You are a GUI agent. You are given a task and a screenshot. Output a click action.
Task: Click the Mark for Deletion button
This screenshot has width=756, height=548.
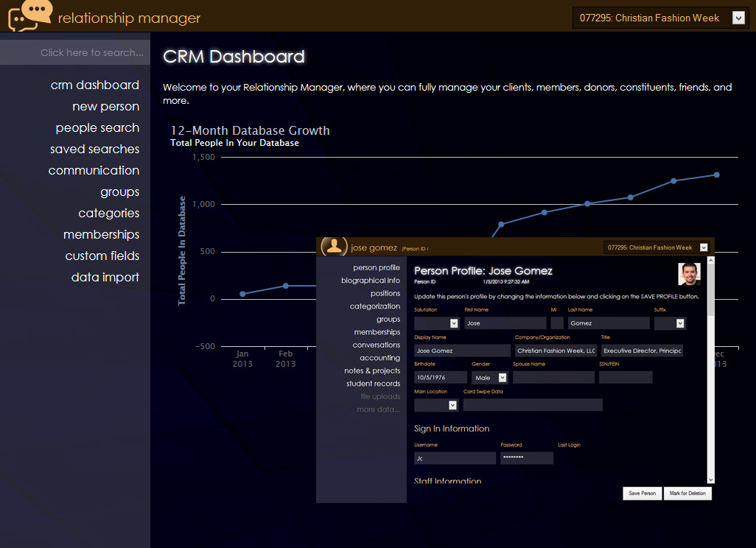(687, 493)
